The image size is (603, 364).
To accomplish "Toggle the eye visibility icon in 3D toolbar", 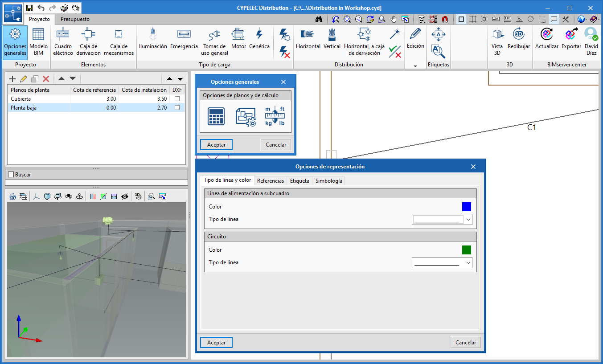I will pyautogui.click(x=125, y=196).
